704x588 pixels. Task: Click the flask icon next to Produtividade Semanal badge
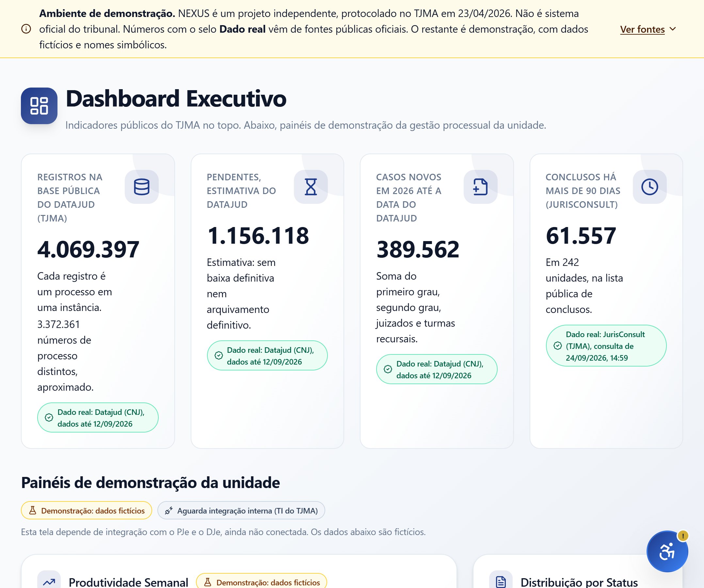[x=208, y=582]
